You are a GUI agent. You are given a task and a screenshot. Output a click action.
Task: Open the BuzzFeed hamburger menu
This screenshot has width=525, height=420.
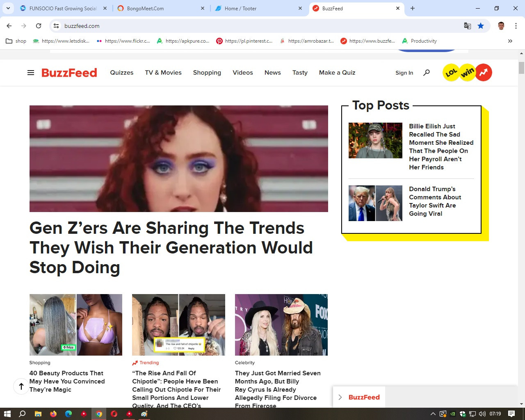point(31,73)
